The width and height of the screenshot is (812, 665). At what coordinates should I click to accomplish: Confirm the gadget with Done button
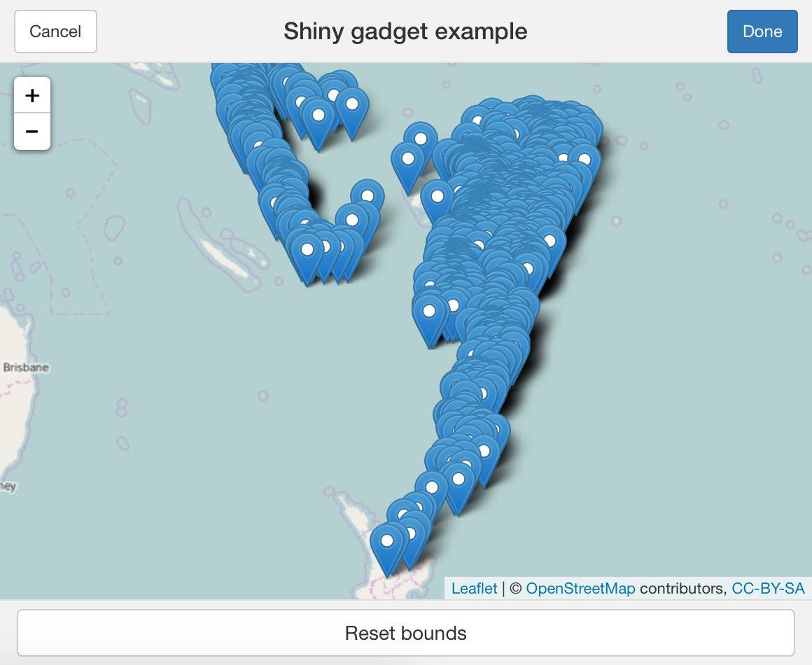(x=762, y=31)
